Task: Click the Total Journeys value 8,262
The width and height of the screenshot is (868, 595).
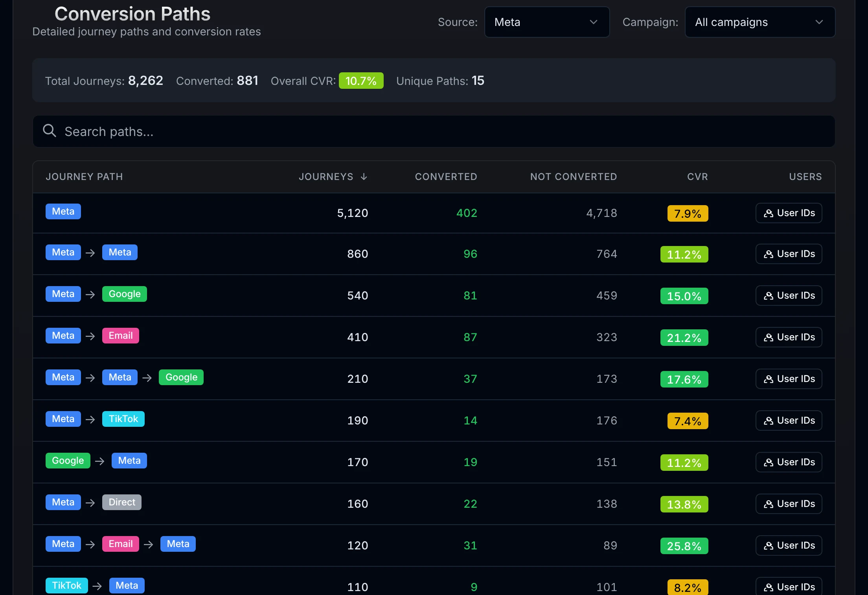Action: pyautogui.click(x=145, y=81)
